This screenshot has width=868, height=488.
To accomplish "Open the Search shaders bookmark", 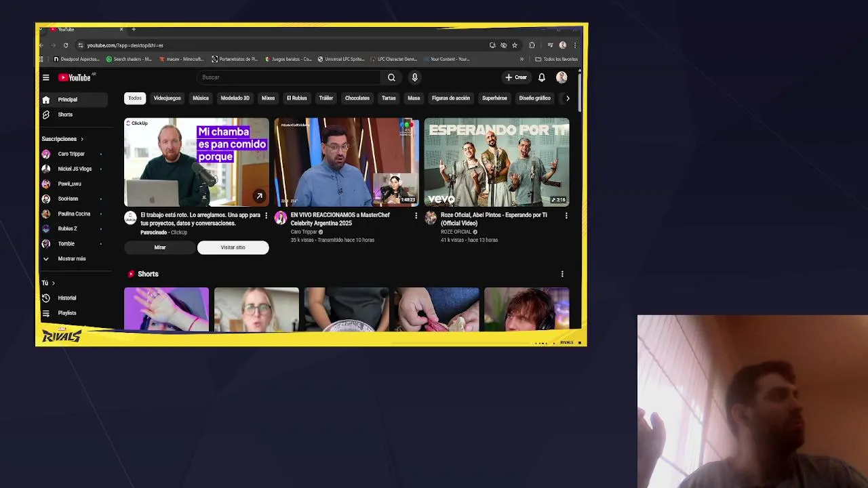I will tap(129, 59).
